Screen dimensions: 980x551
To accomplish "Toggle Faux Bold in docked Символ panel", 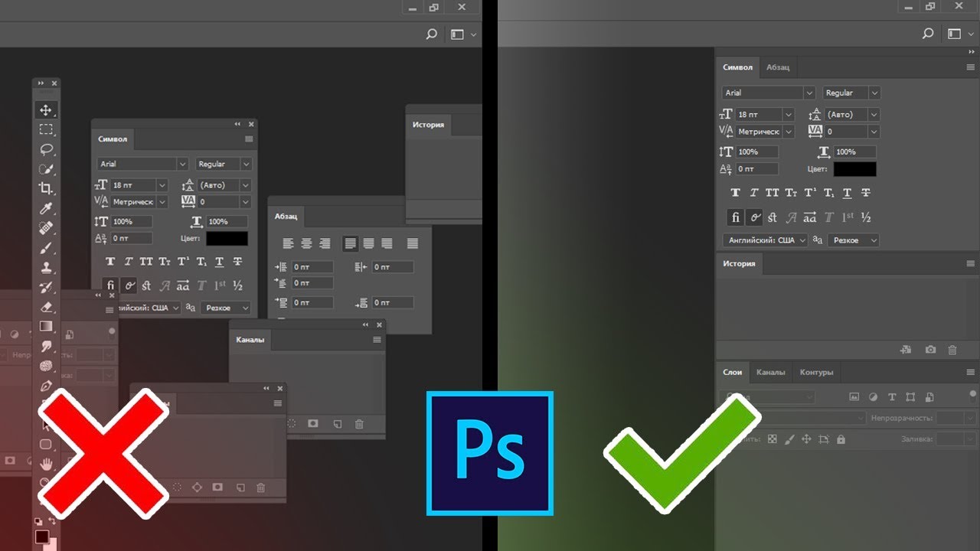I will [x=736, y=193].
